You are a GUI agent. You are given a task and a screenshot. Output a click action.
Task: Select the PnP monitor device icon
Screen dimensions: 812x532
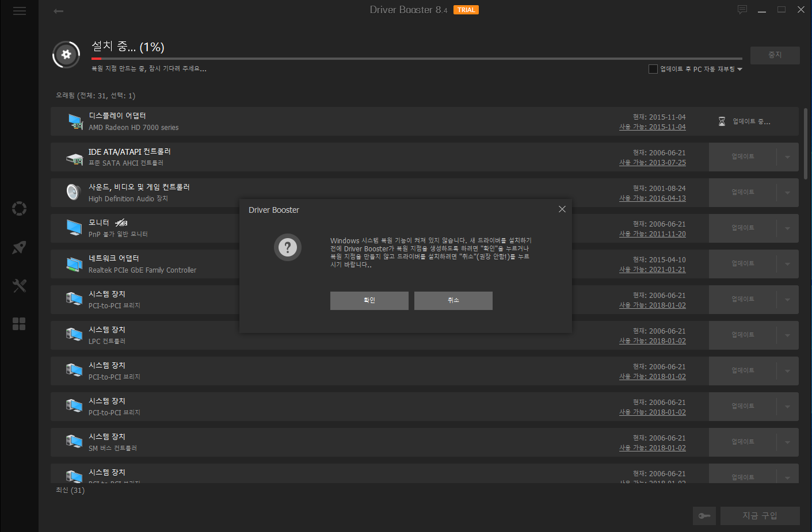pos(74,228)
